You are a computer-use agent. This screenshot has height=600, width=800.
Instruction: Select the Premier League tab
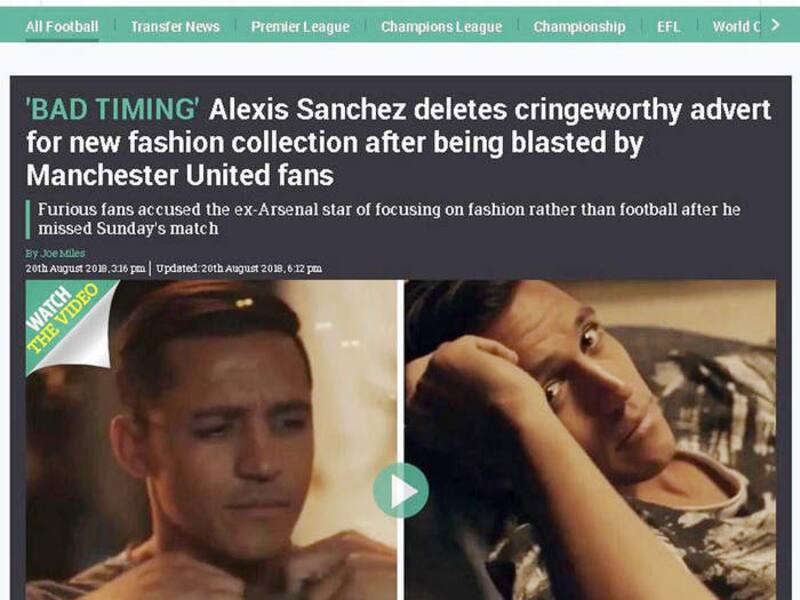click(300, 27)
